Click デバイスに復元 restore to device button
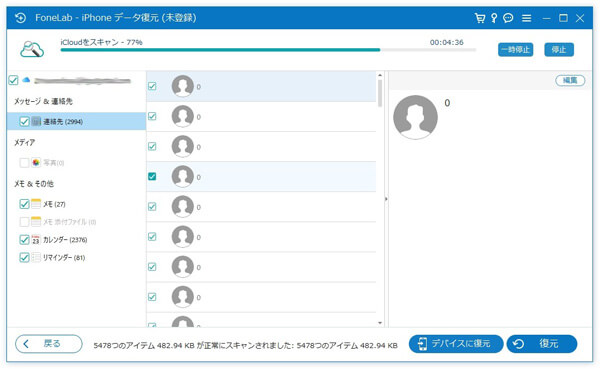 (x=456, y=344)
